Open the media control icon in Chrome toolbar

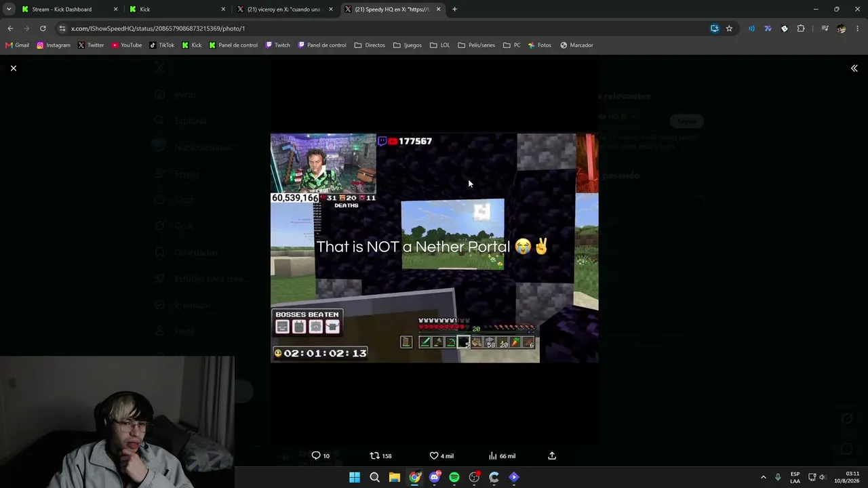point(825,28)
